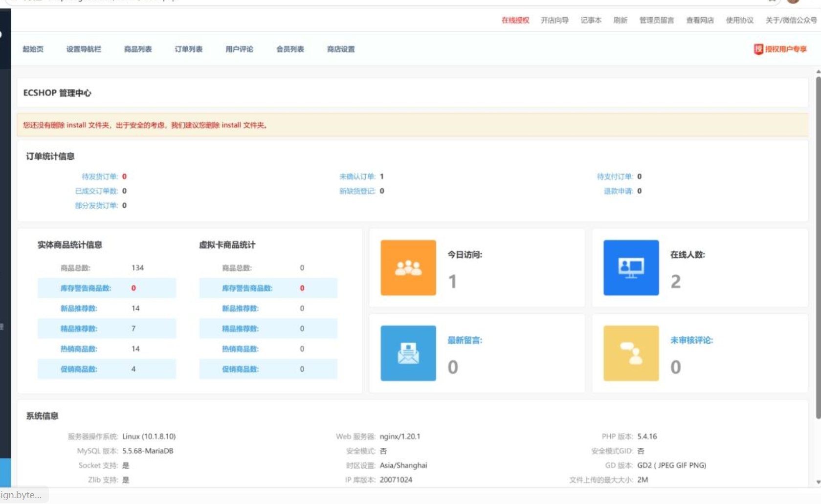Click the 系统信息 heading

[x=42, y=416]
